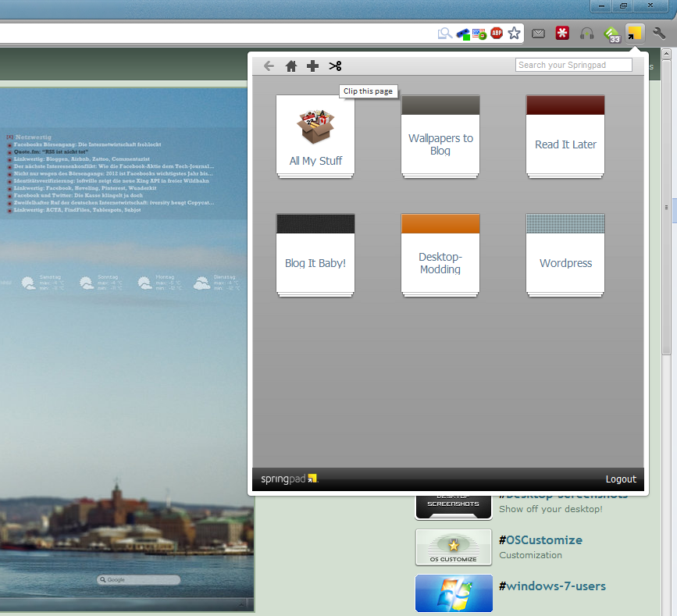Click the page scrollbar up arrow
The height and width of the screenshot is (616, 677).
pyautogui.click(x=666, y=54)
